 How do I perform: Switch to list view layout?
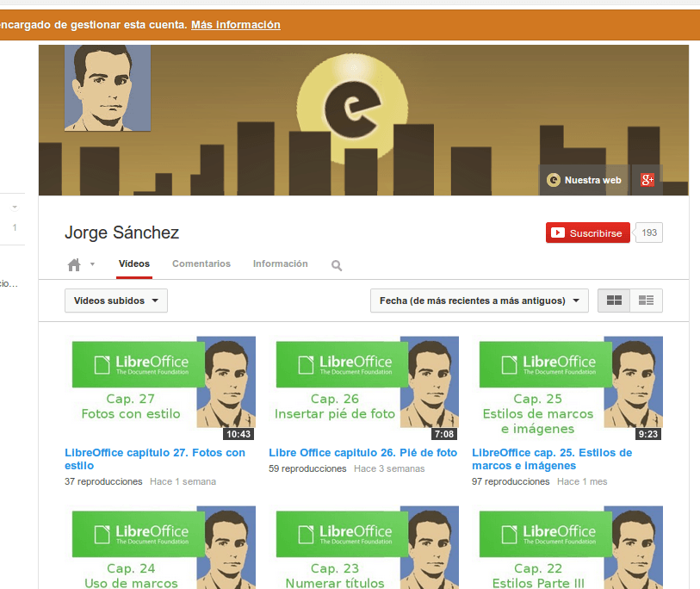pyautogui.click(x=647, y=301)
